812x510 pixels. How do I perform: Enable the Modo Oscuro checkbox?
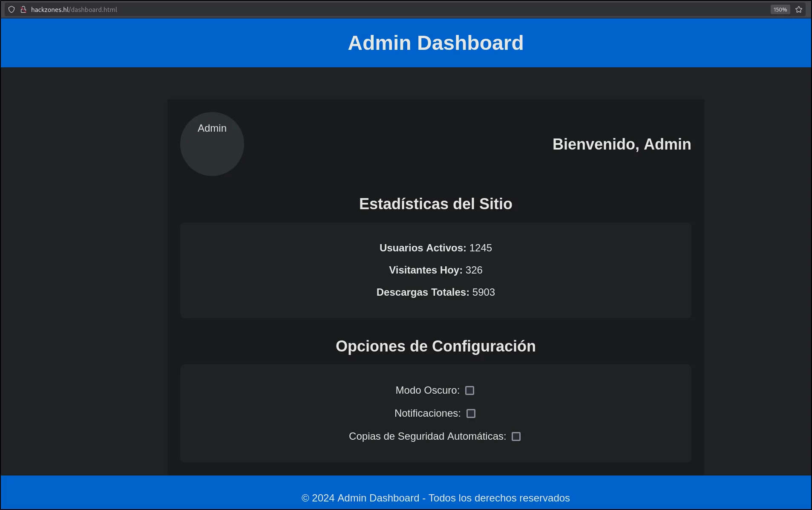click(x=469, y=390)
